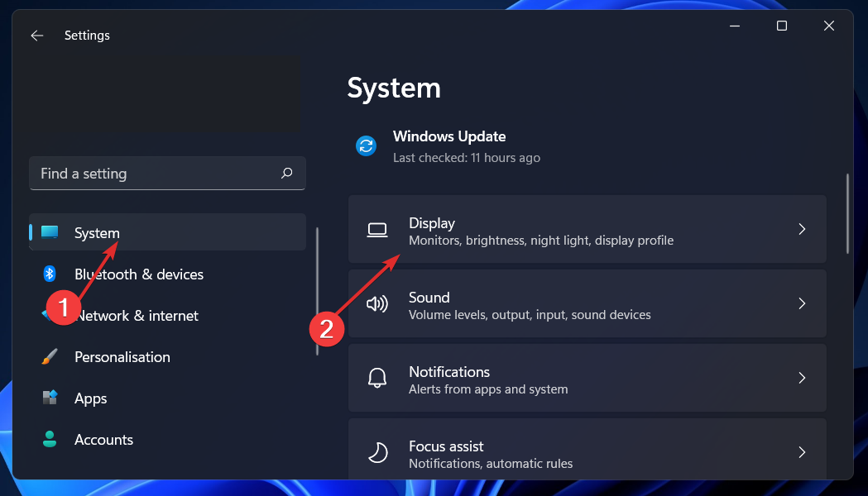The height and width of the screenshot is (496, 868).
Task: Click the sidebar navigation scrollbar
Action: (317, 292)
